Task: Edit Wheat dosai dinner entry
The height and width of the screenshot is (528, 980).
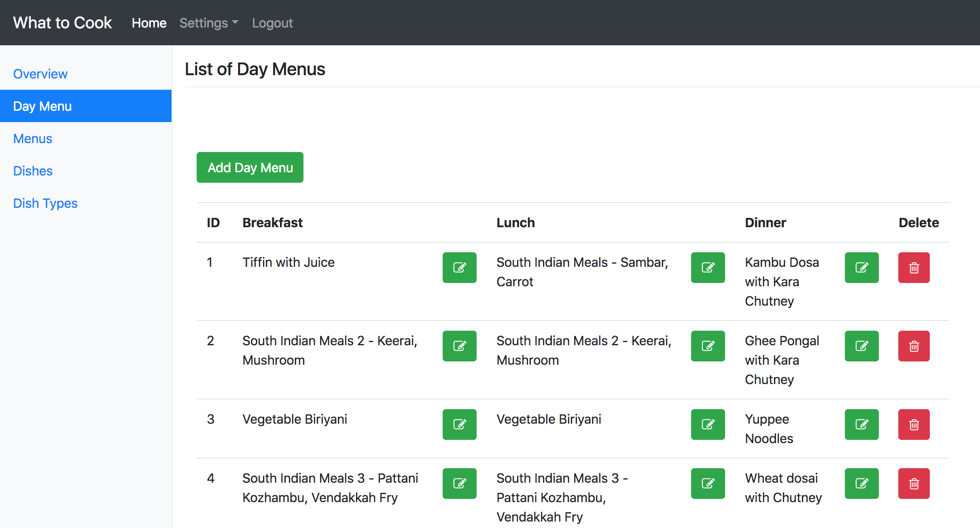Action: (861, 484)
